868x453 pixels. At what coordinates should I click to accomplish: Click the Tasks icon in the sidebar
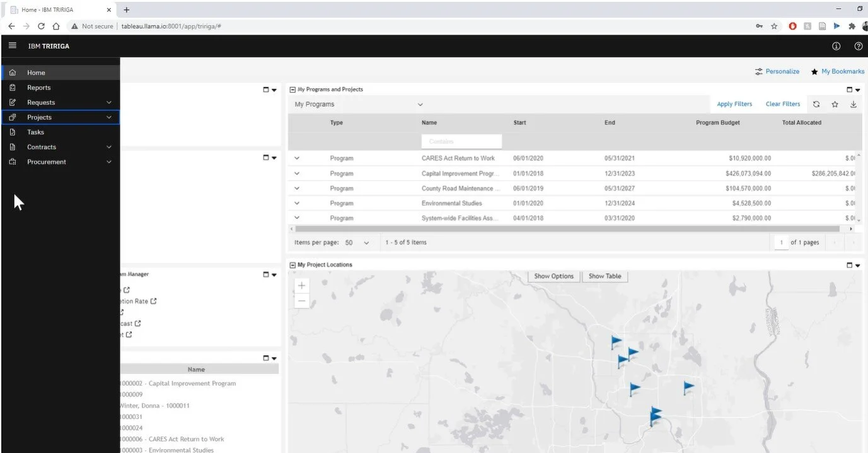tap(13, 132)
